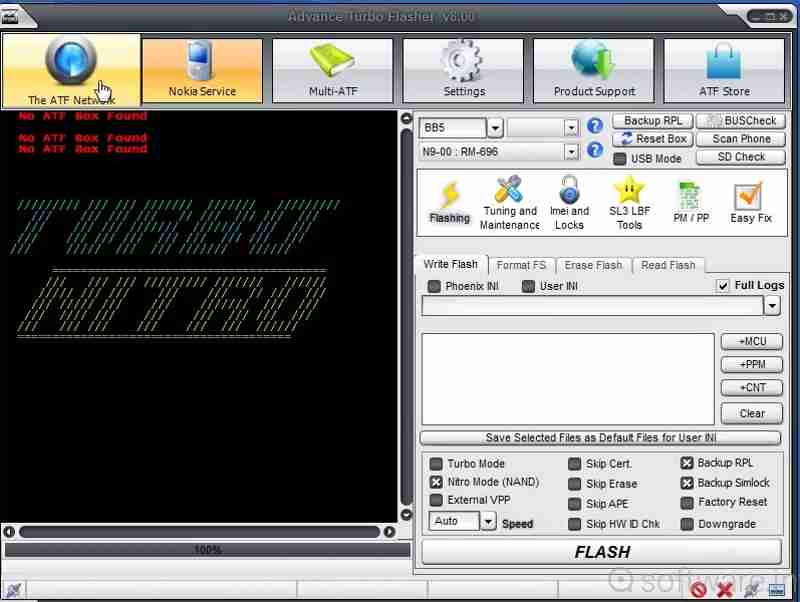Click log scroll-left round arrow icon
Screen dimensions: 800x602
click(9, 532)
